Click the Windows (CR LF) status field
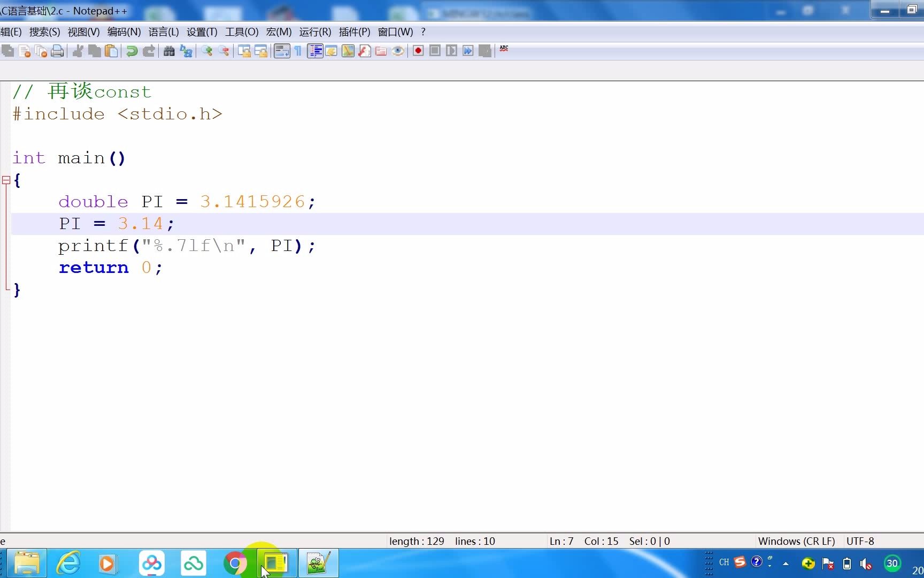This screenshot has width=924, height=578. pyautogui.click(x=796, y=541)
